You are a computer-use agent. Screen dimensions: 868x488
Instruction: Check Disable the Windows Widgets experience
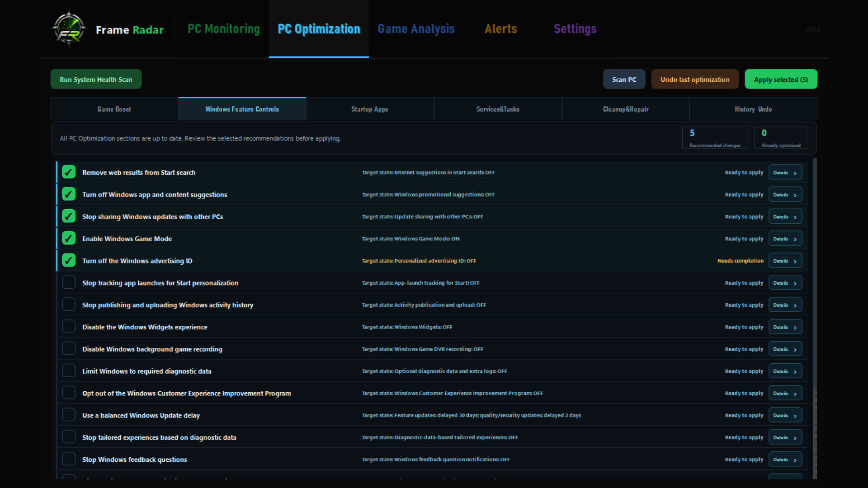(69, 327)
